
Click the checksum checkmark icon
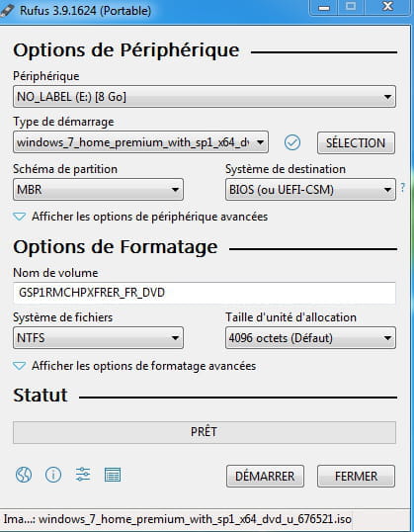point(292,142)
